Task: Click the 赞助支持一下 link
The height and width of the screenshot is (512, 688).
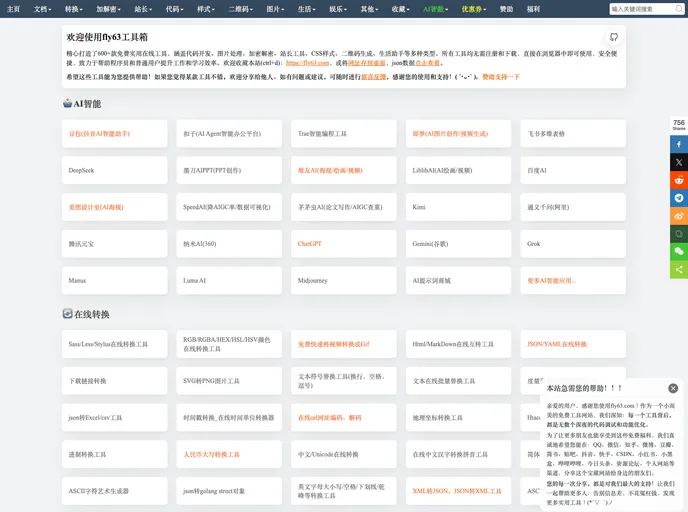Action: tap(501, 77)
